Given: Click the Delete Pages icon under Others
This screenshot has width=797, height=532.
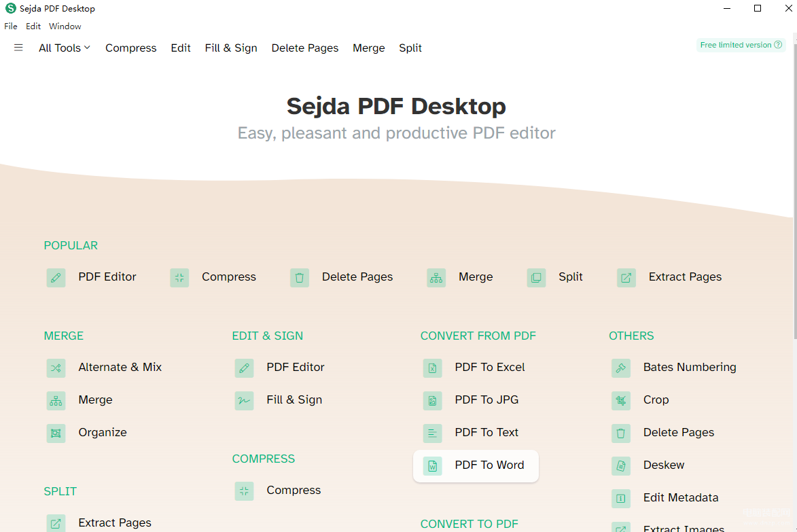Looking at the screenshot, I should [620, 433].
